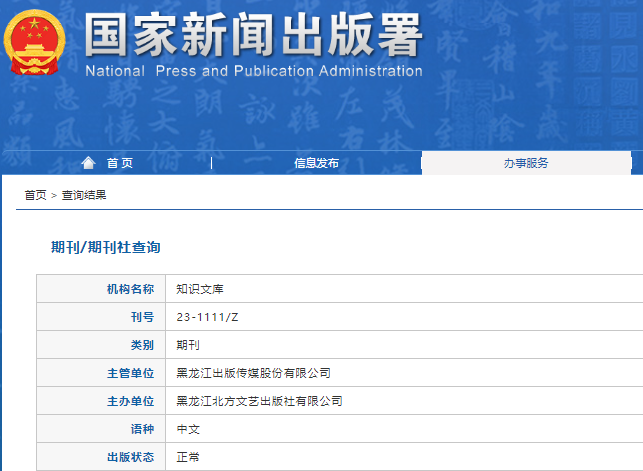Click the 机构名称 row label

[x=130, y=289]
